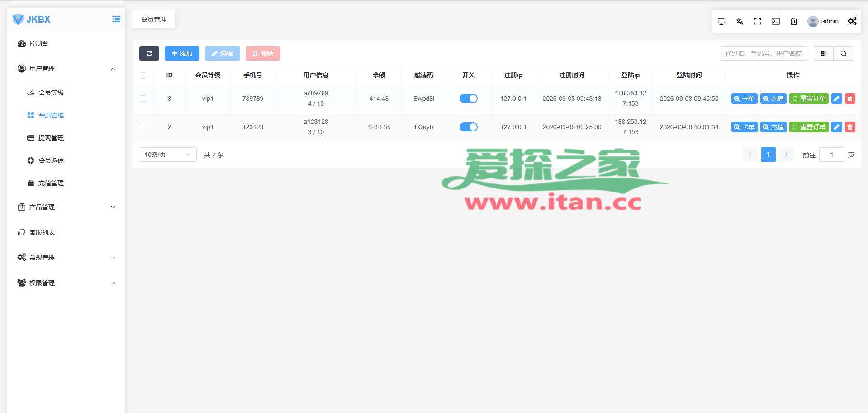
Task: Turn off the switch for member 789789
Action: [469, 99]
